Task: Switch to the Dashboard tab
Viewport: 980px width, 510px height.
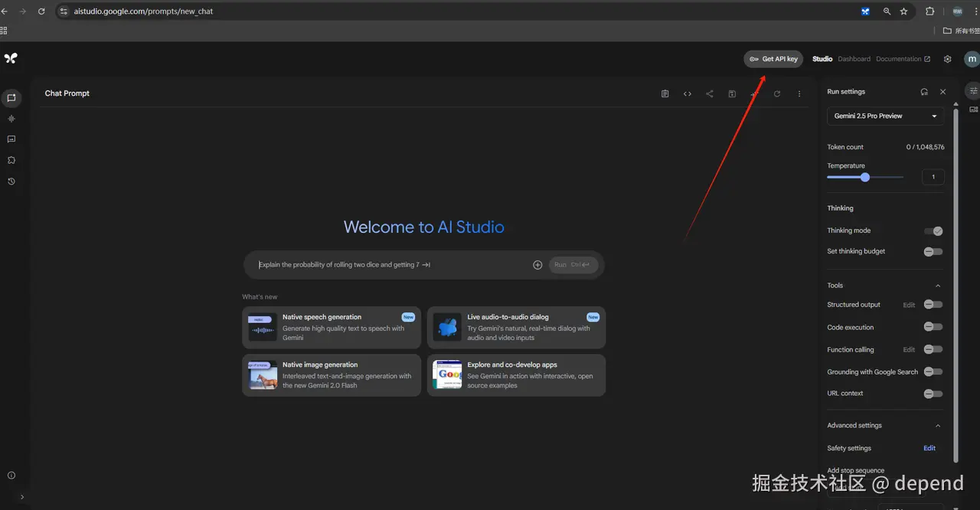Action: coord(854,59)
